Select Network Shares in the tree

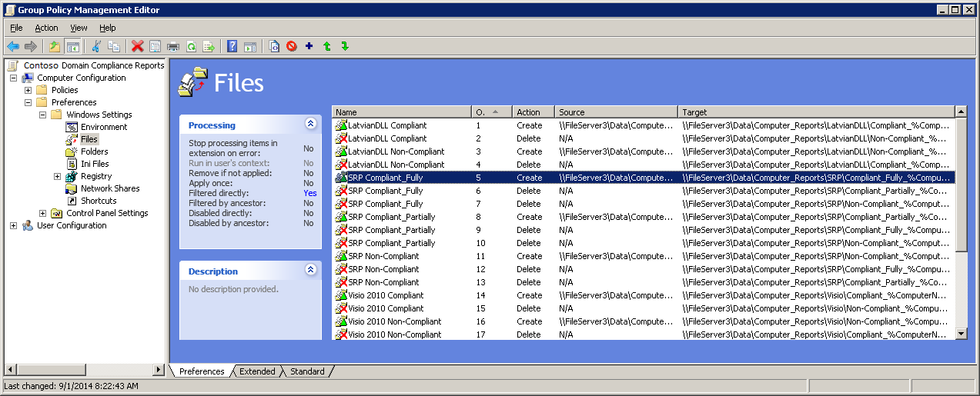(110, 188)
